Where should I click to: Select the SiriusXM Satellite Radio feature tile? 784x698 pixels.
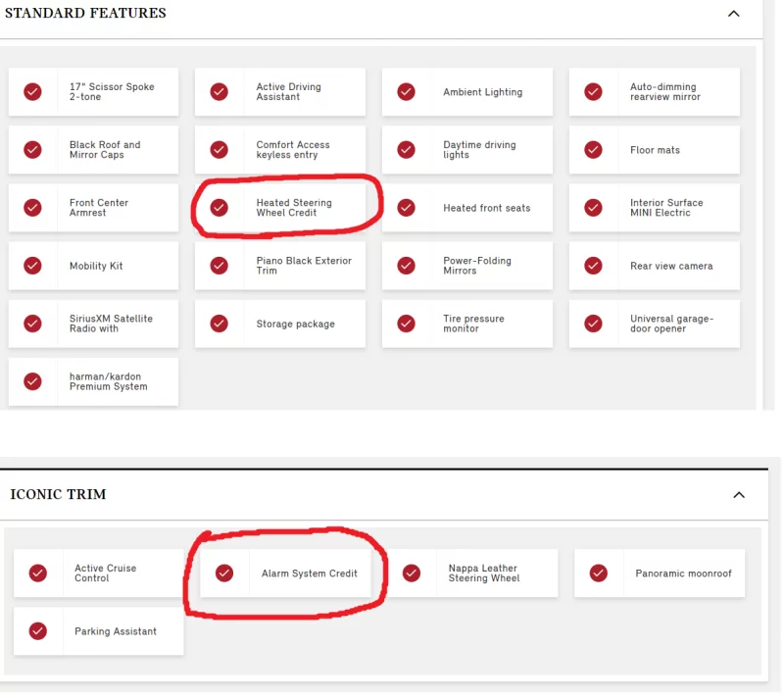point(94,324)
